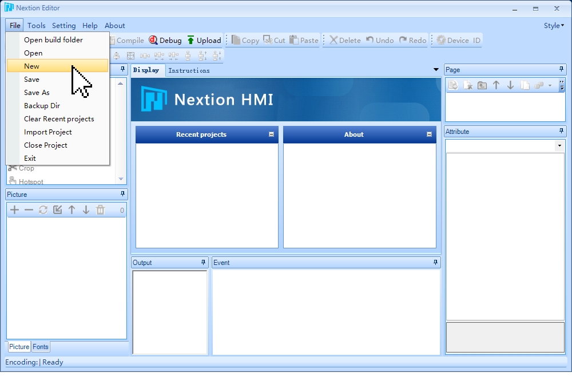
Task: Click the replace picture refresh icon
Action: coord(43,210)
